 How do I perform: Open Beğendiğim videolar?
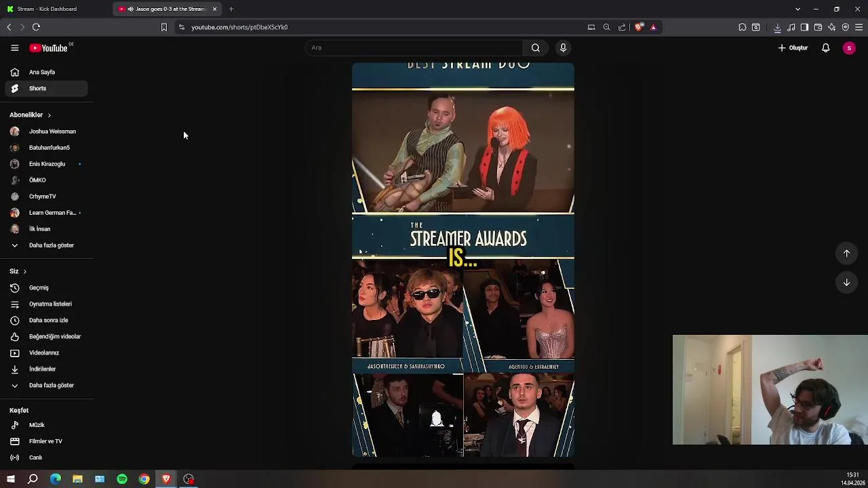(46, 336)
